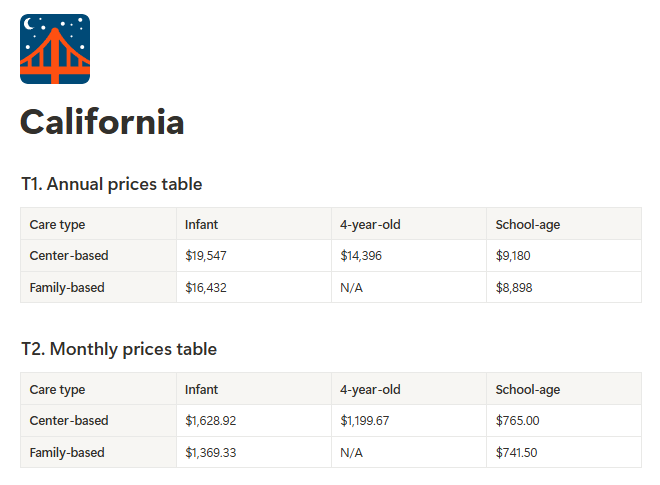Select the T2. Monthly prices table heading
The width and height of the screenshot is (660, 485).
tap(119, 349)
